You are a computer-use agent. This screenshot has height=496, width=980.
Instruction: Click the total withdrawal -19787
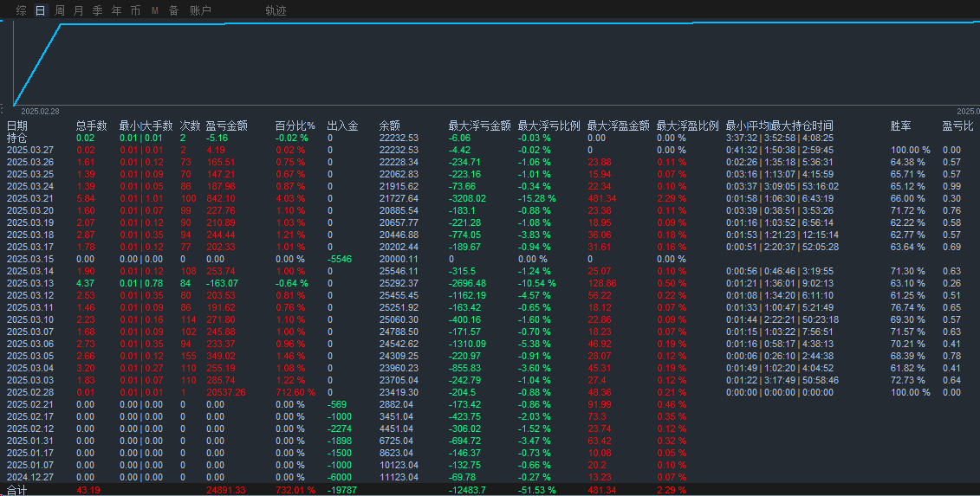(342, 490)
